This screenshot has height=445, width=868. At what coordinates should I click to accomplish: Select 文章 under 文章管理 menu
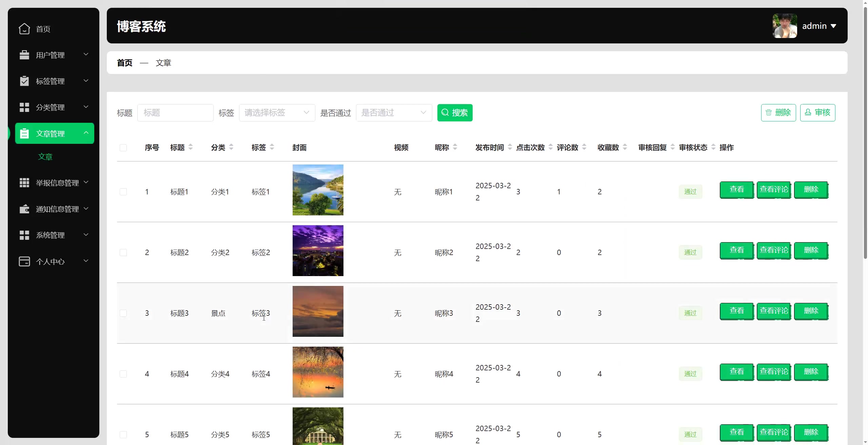point(45,156)
